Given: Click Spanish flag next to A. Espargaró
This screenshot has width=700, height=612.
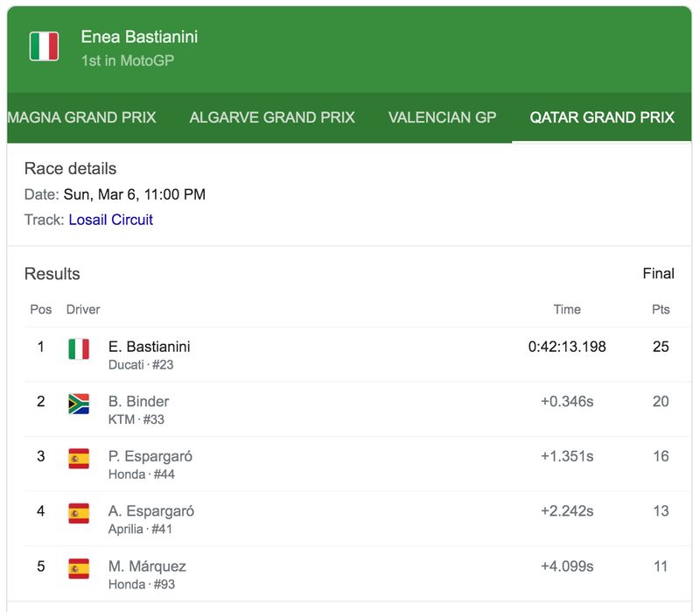Looking at the screenshot, I should pos(79,513).
